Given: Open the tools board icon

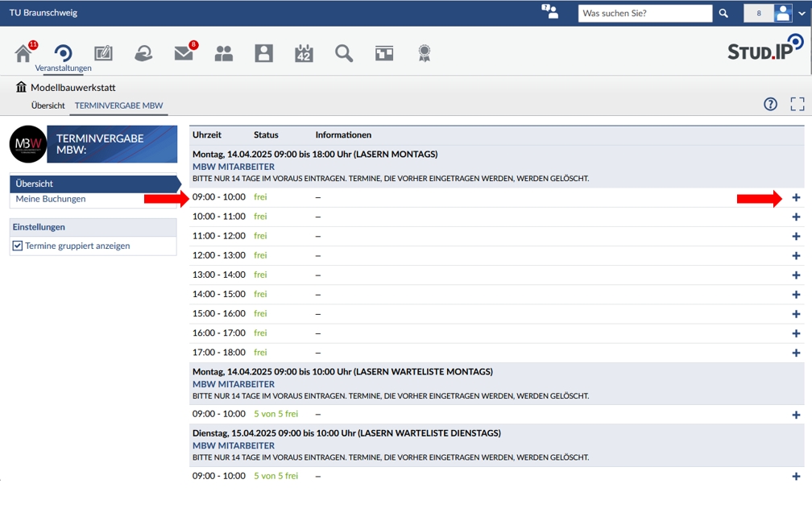Looking at the screenshot, I should [384, 53].
